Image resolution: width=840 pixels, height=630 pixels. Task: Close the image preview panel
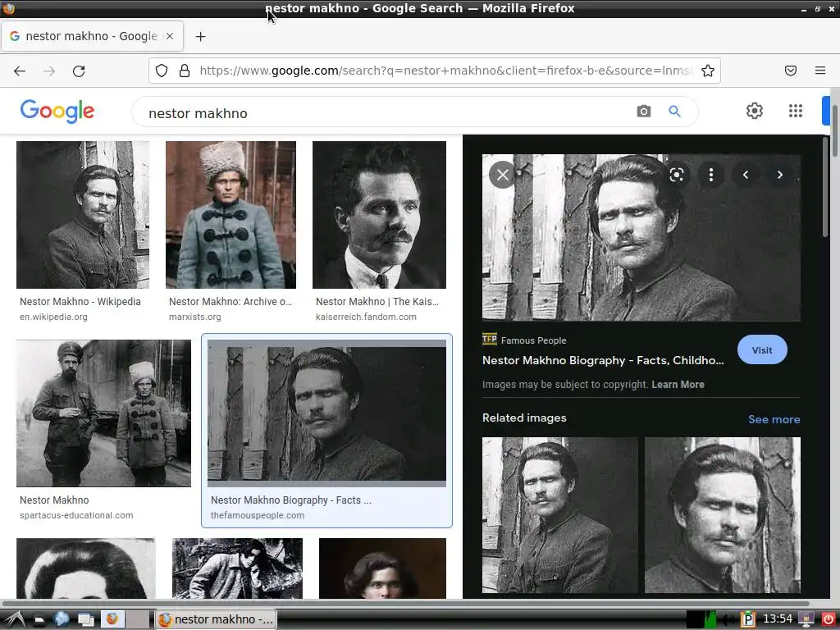(x=503, y=175)
